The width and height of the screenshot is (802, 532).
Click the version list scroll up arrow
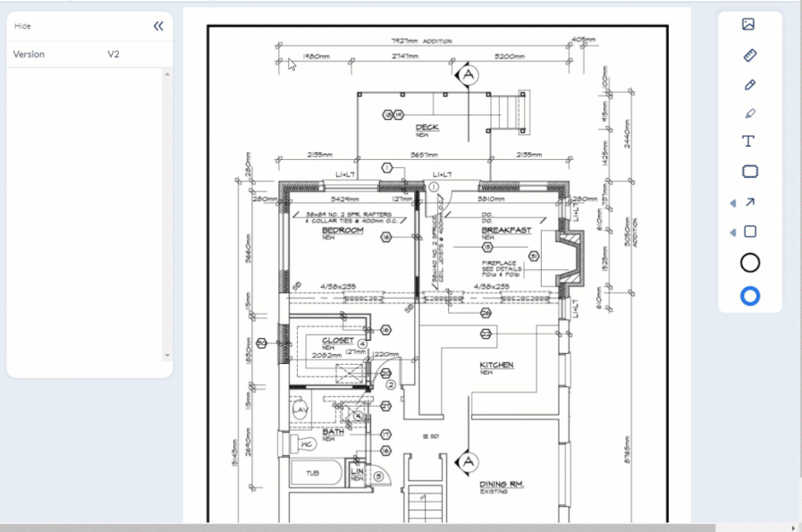tap(167, 75)
